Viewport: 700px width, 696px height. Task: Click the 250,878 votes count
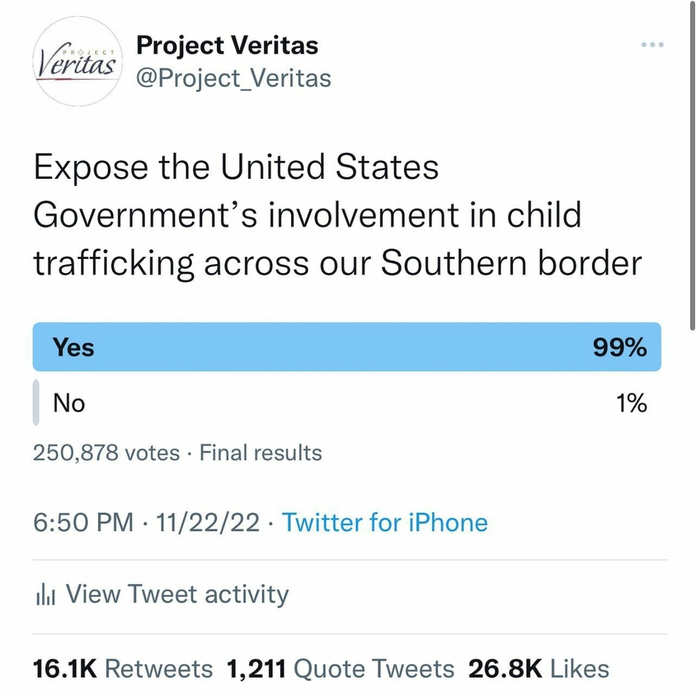click(x=107, y=453)
